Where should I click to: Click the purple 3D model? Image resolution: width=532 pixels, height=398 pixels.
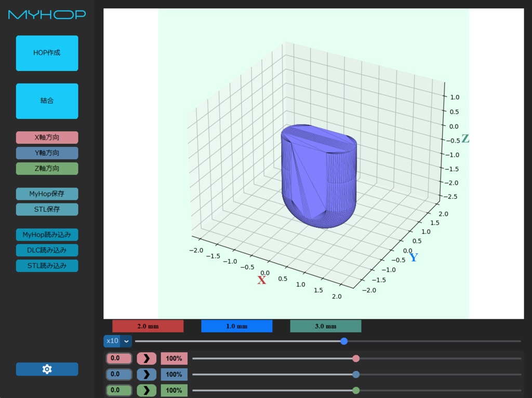[319, 176]
